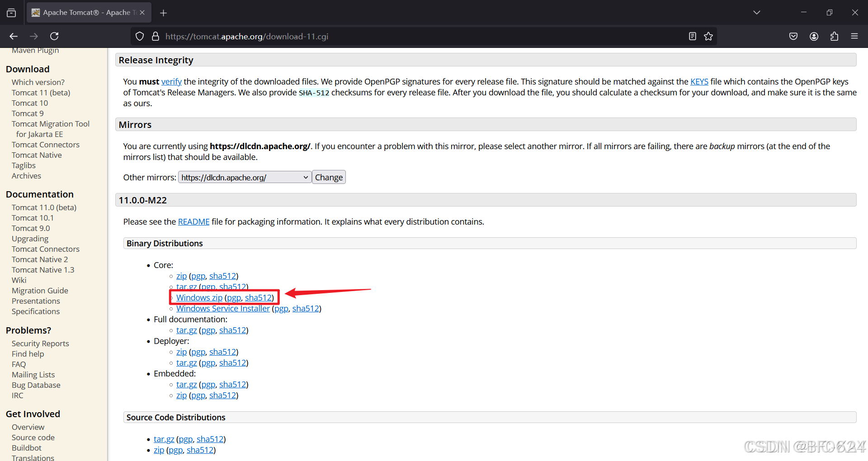Open Tomcat Native download link
The height and width of the screenshot is (461, 868).
click(37, 155)
